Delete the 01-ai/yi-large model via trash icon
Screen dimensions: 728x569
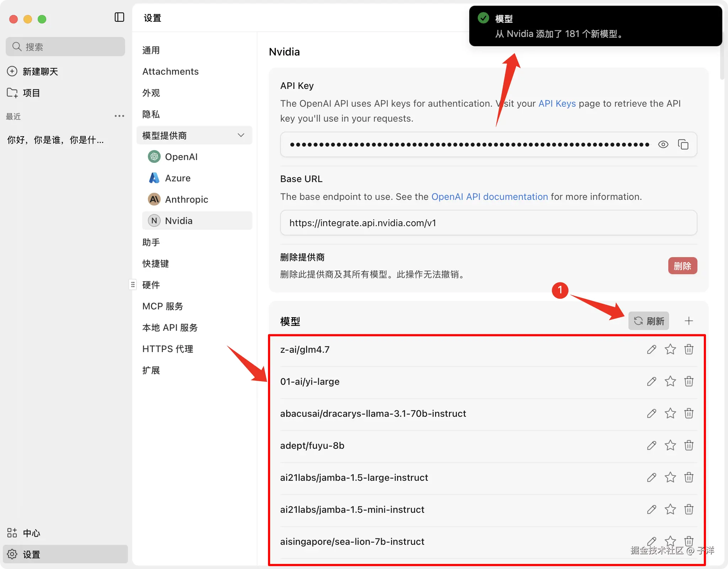tap(689, 381)
